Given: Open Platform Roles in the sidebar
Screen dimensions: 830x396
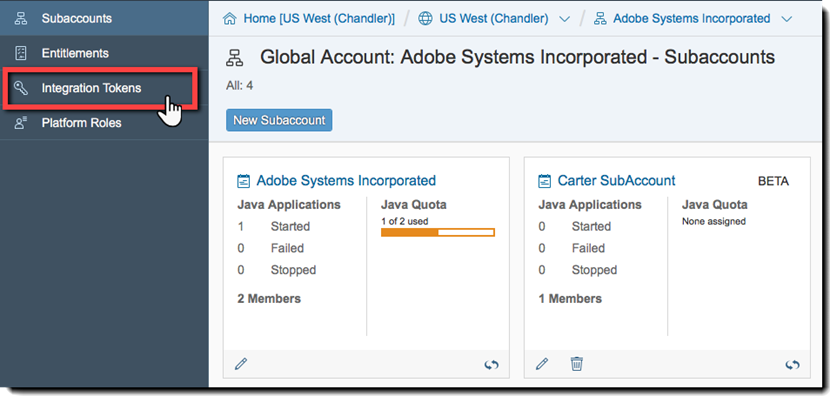Looking at the screenshot, I should 104,123.
